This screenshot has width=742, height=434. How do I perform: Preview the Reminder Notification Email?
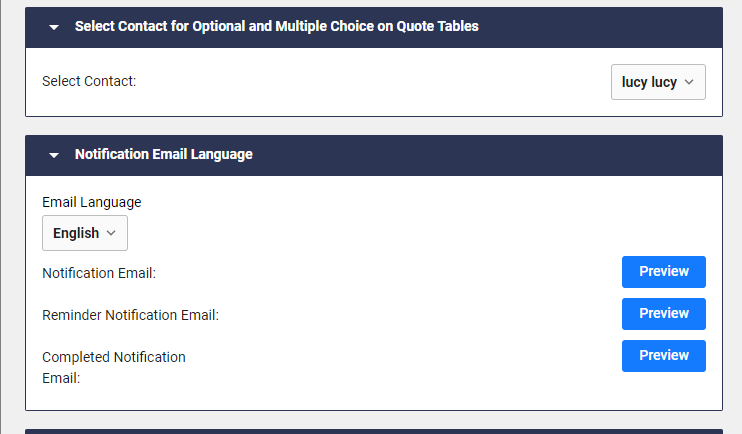pos(664,314)
